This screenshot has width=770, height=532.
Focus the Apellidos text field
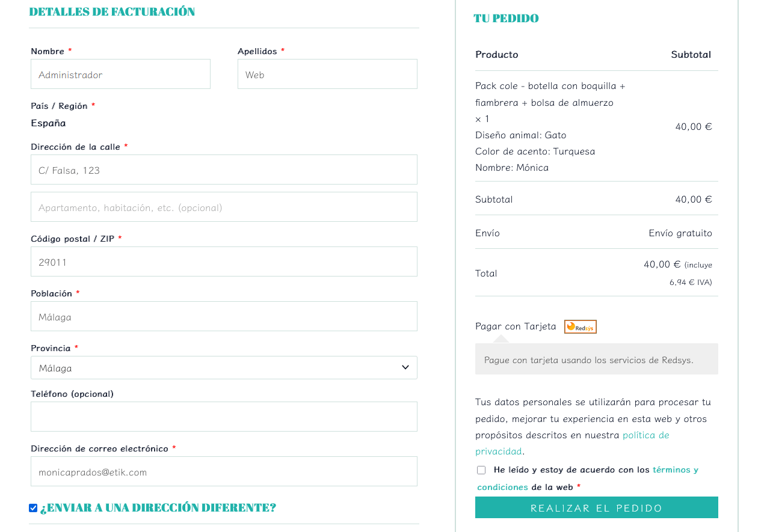pos(327,75)
